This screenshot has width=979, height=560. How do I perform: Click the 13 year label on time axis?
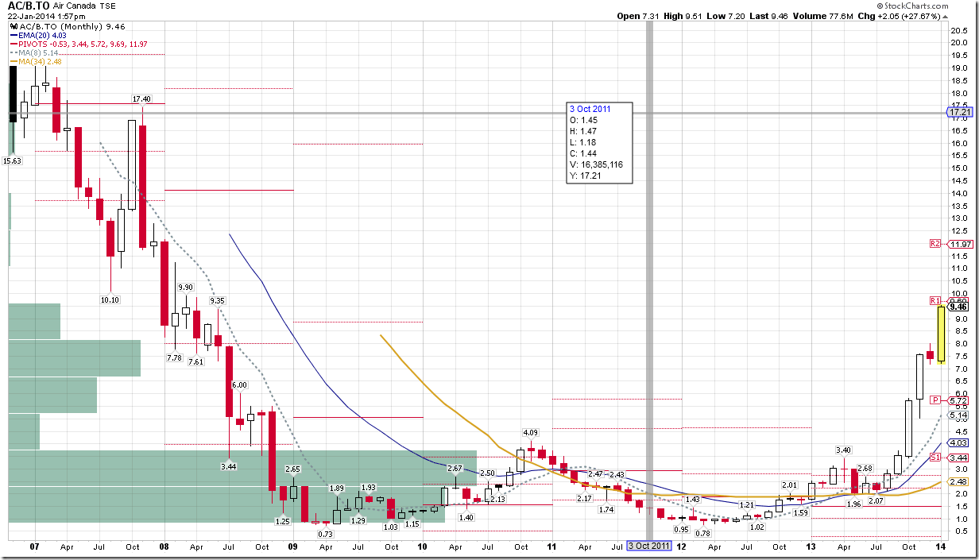pos(811,546)
